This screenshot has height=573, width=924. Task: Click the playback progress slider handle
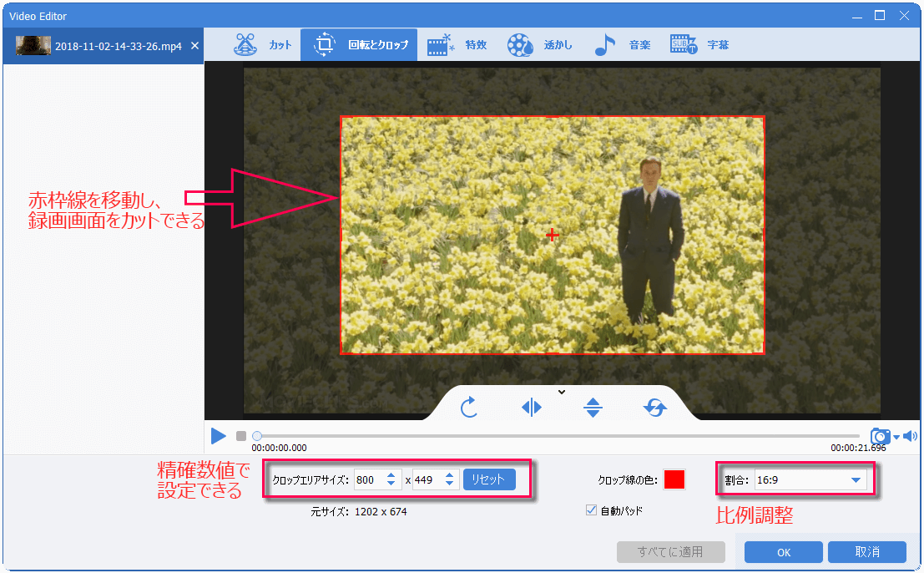257,436
